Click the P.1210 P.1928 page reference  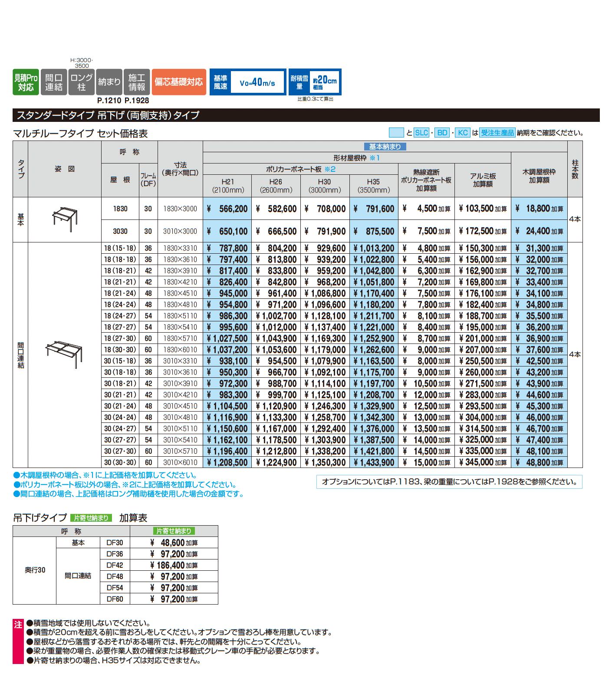pos(123,101)
